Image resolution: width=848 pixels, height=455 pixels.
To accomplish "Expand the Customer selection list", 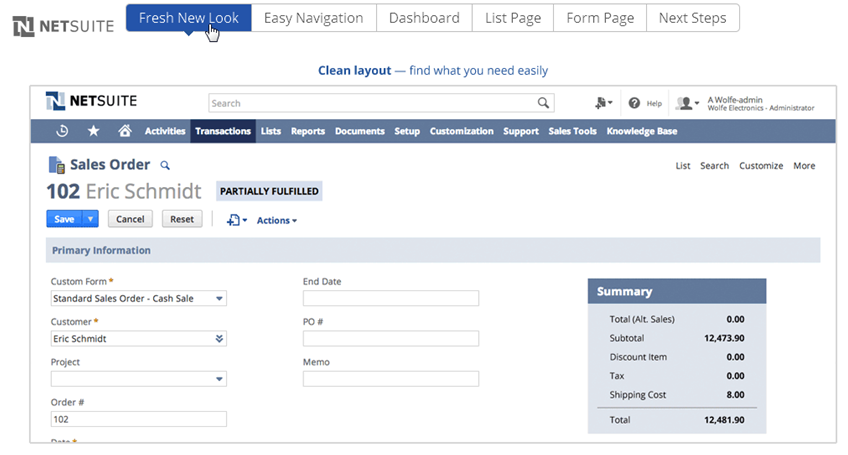I will point(220,339).
